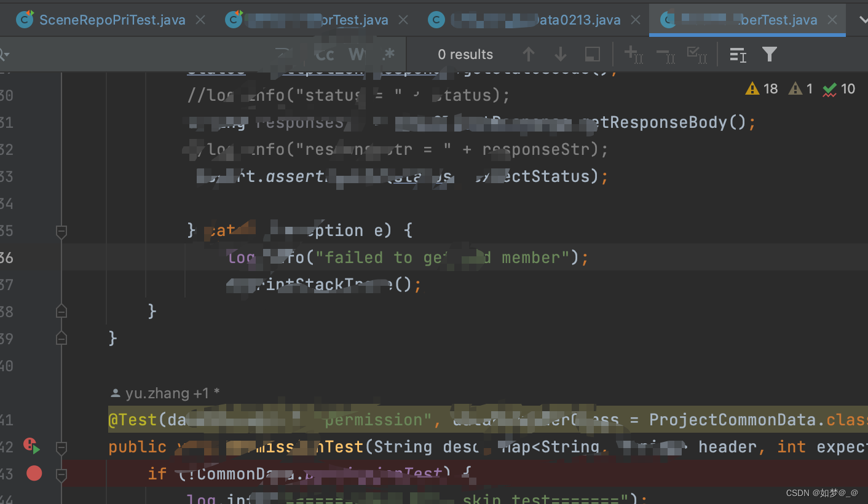Toggle the fold marker on line 38

click(x=61, y=312)
